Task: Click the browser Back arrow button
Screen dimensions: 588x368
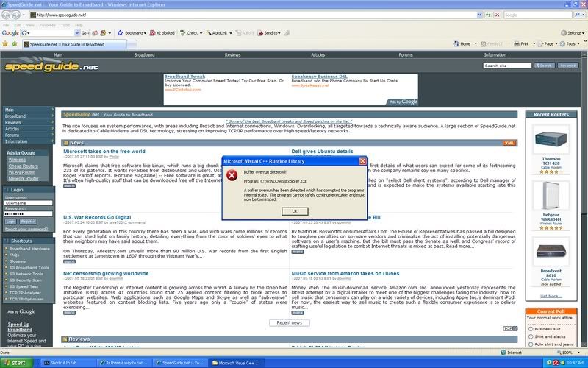Action: [6, 15]
